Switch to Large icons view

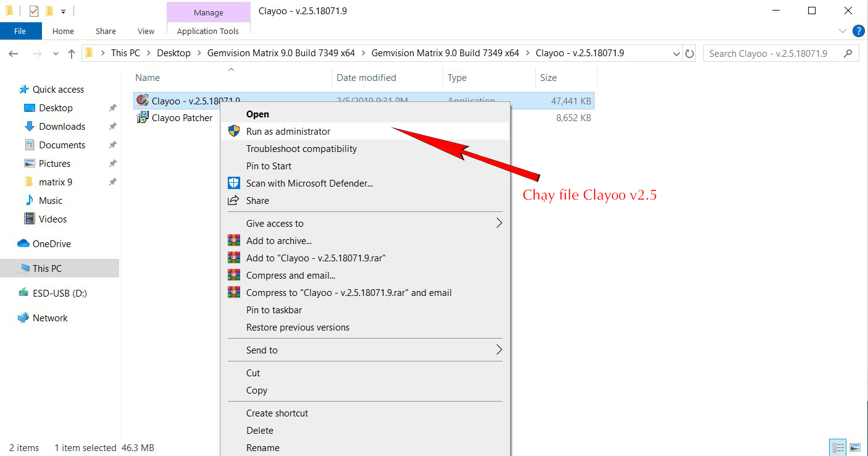(x=855, y=447)
